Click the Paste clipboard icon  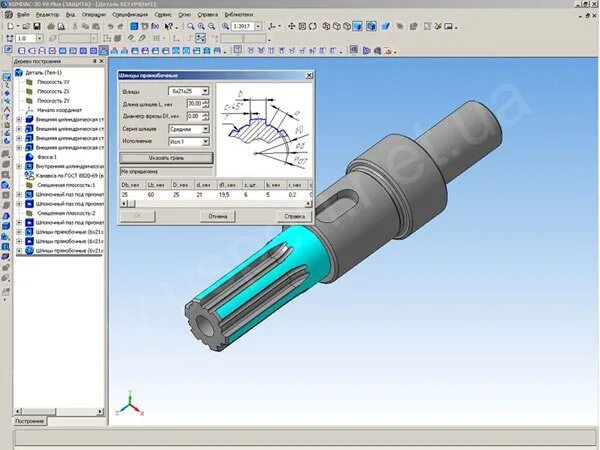coord(96,26)
